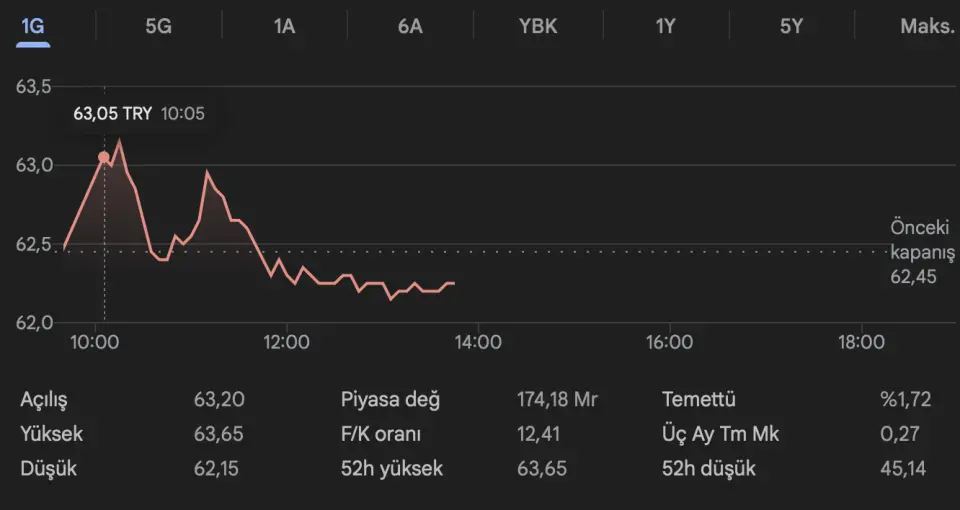Select the 1G time range tab
The height and width of the screenshot is (510, 960).
click(33, 26)
